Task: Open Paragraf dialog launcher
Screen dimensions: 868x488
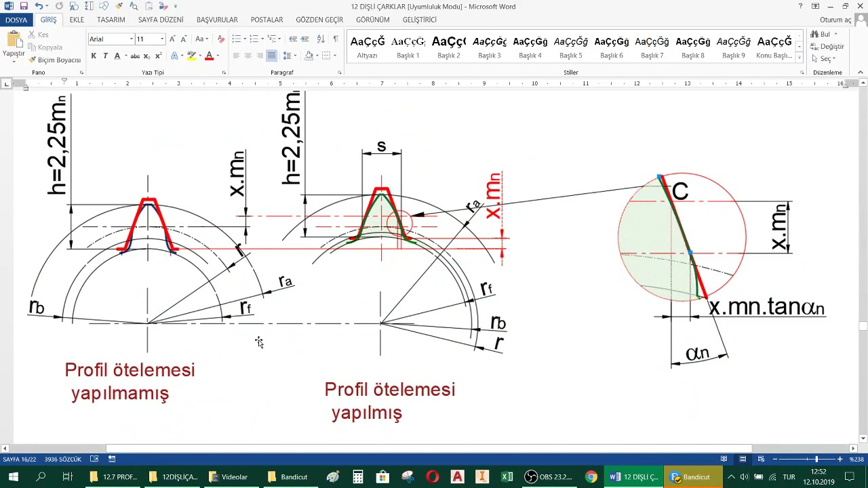Action: click(x=340, y=73)
